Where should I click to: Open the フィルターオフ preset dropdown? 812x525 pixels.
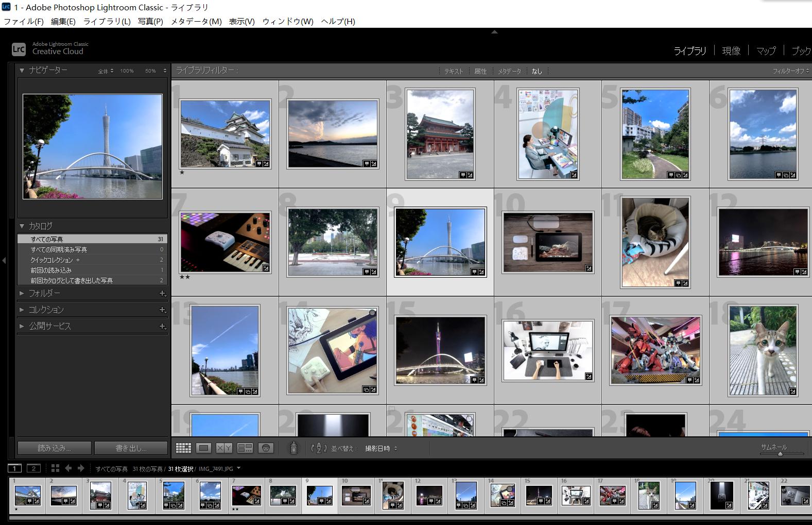tap(790, 71)
